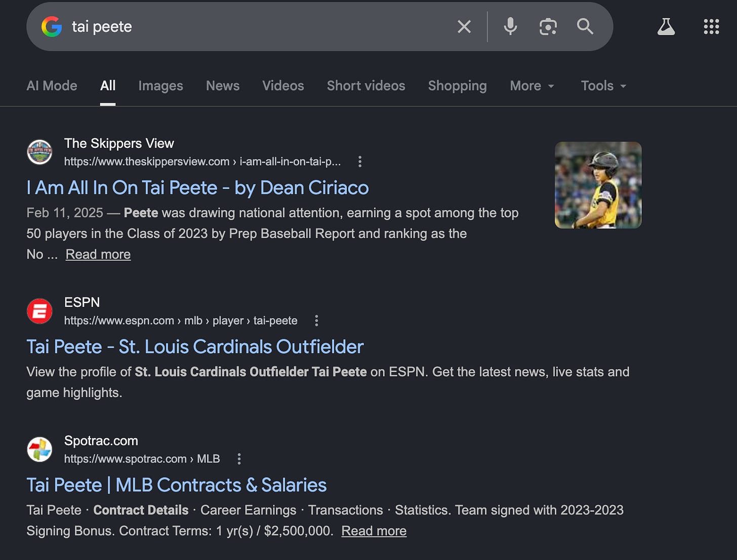737x560 pixels.
Task: Switch to AI Mode tab
Action: point(52,86)
